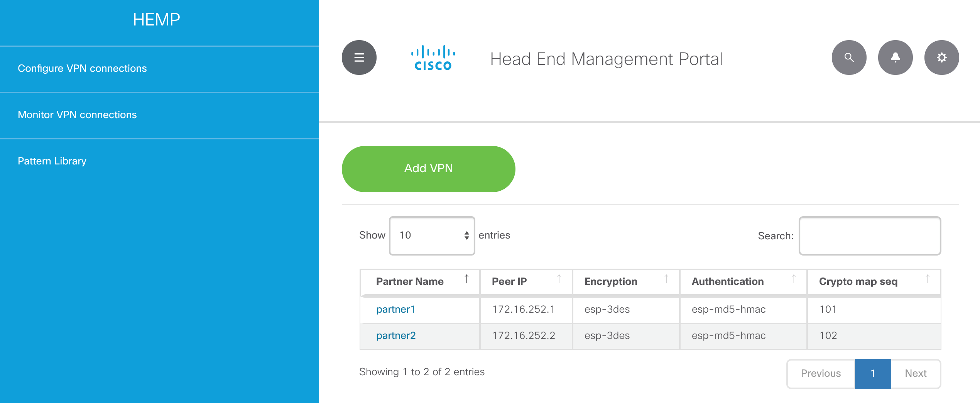Open Configure VPN connections menu item
Image resolution: width=980 pixels, height=403 pixels.
point(82,68)
